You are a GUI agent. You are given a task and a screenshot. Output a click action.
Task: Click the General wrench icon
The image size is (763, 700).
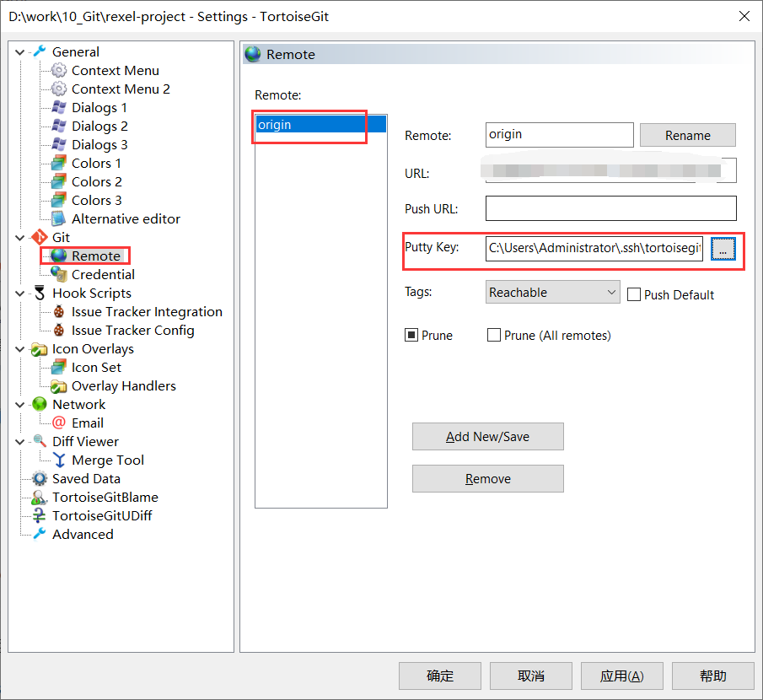click(40, 51)
